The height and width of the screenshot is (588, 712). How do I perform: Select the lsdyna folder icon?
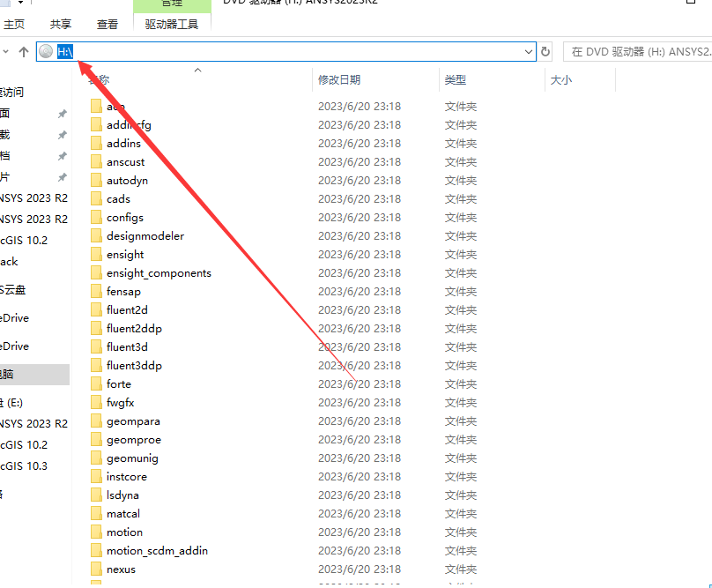(x=97, y=495)
